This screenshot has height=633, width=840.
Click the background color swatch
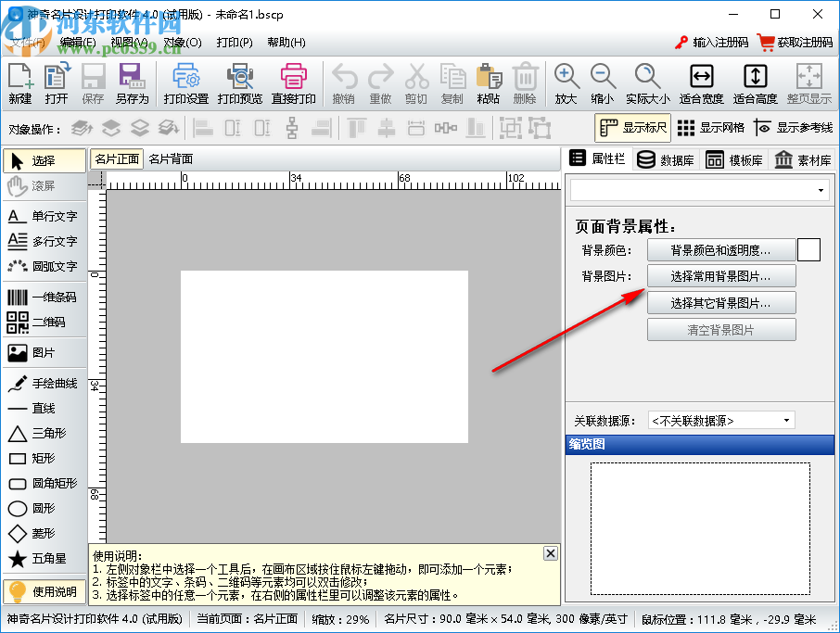click(808, 250)
